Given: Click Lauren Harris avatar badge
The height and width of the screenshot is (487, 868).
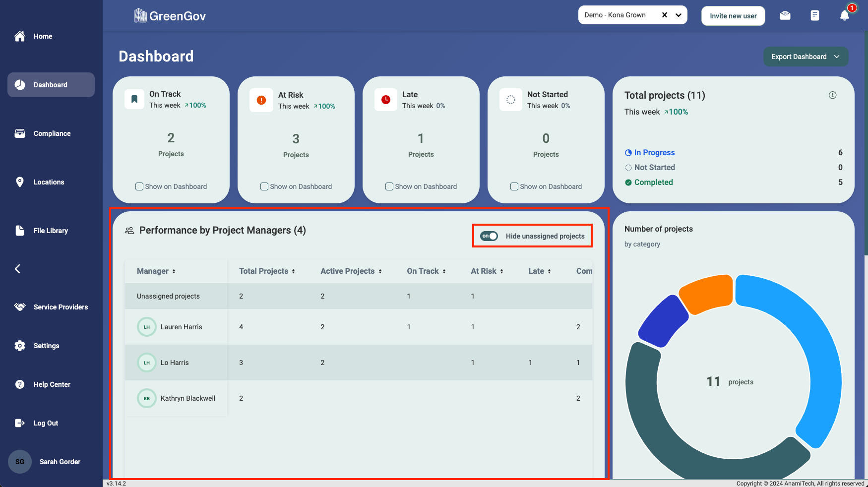Looking at the screenshot, I should coord(147,327).
